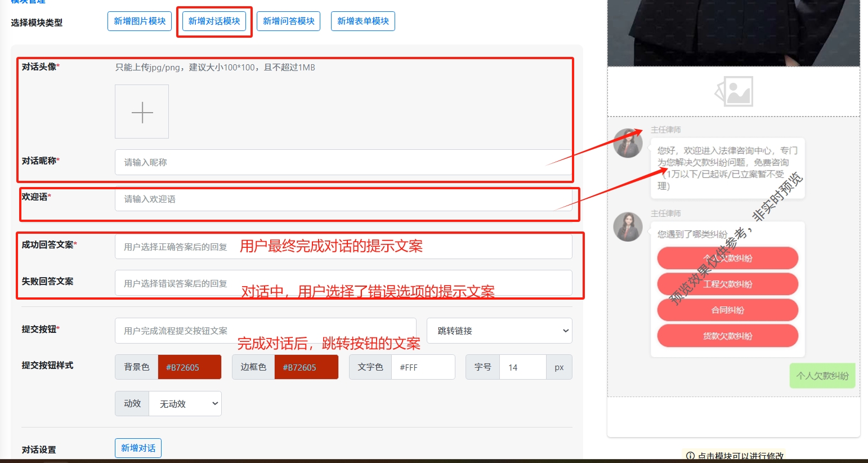Click the 新增问答模块 button
The height and width of the screenshot is (463, 868).
click(289, 21)
